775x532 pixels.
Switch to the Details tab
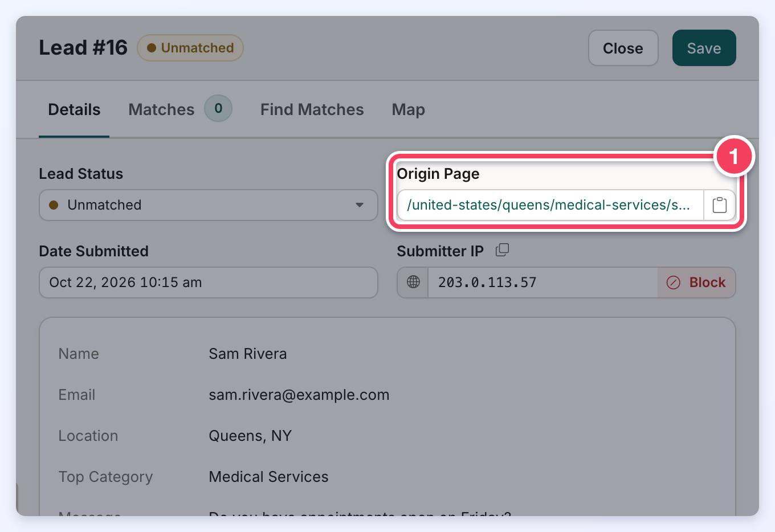click(74, 109)
